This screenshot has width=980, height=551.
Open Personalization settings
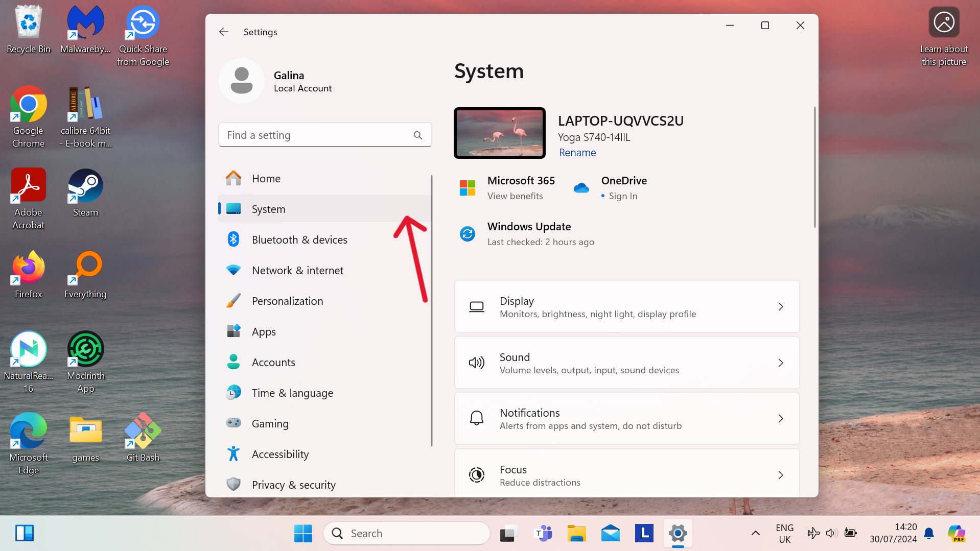click(x=324, y=301)
